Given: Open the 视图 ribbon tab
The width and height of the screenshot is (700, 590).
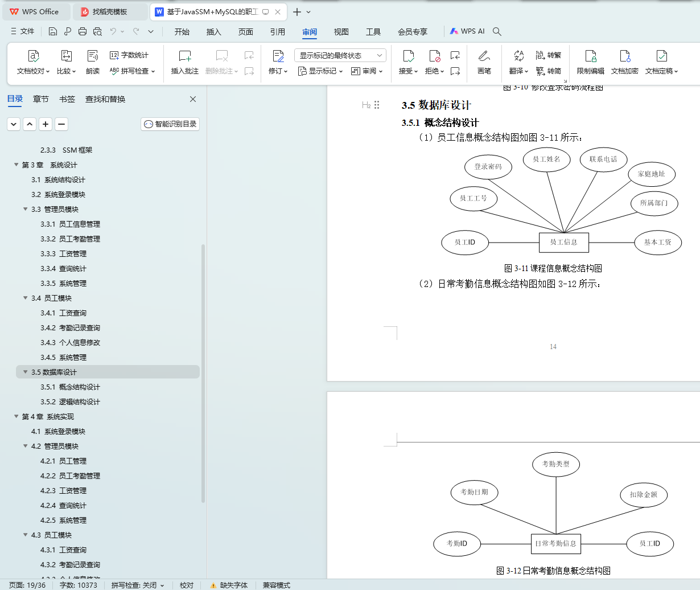Looking at the screenshot, I should pos(341,32).
